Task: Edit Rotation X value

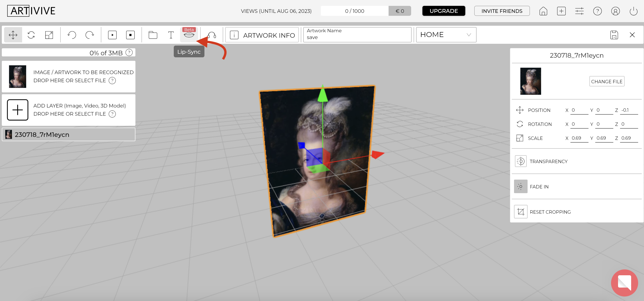Action: coord(579,124)
